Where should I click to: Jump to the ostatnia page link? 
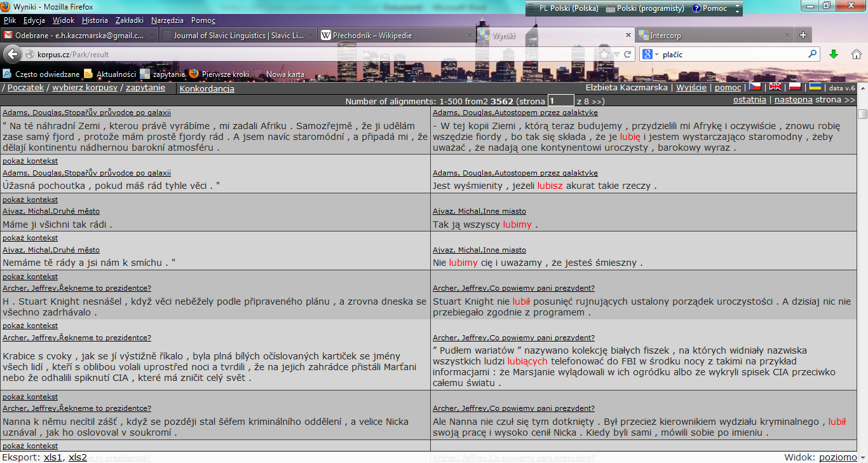pos(750,100)
